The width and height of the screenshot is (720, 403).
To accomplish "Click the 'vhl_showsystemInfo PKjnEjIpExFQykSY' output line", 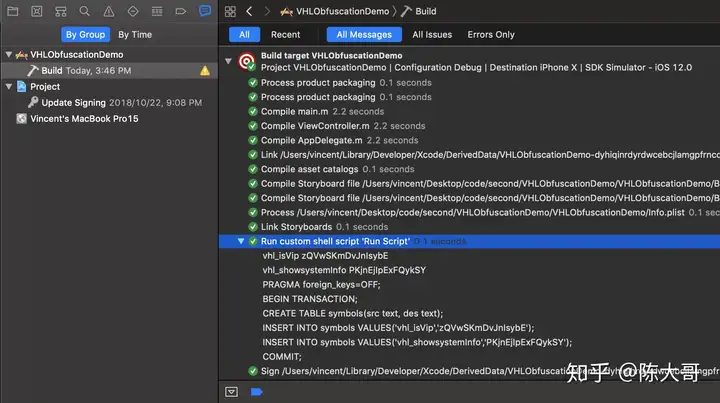I will (x=344, y=270).
